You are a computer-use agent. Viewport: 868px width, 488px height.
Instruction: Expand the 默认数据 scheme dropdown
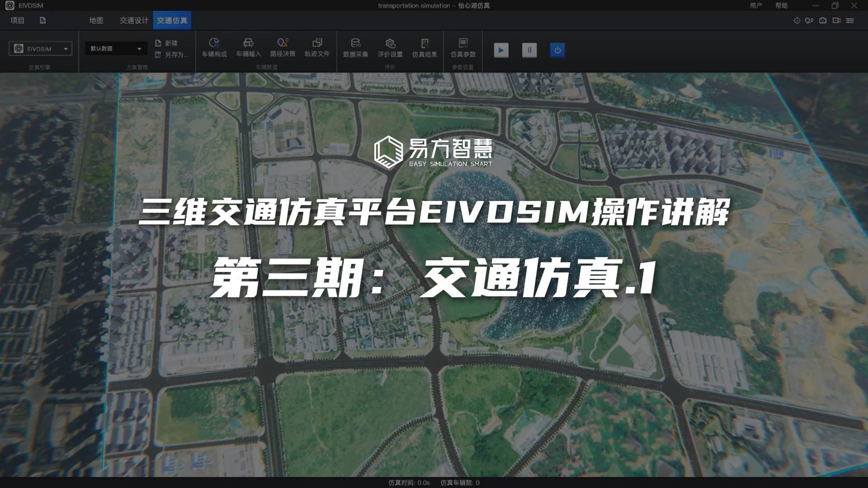116,48
